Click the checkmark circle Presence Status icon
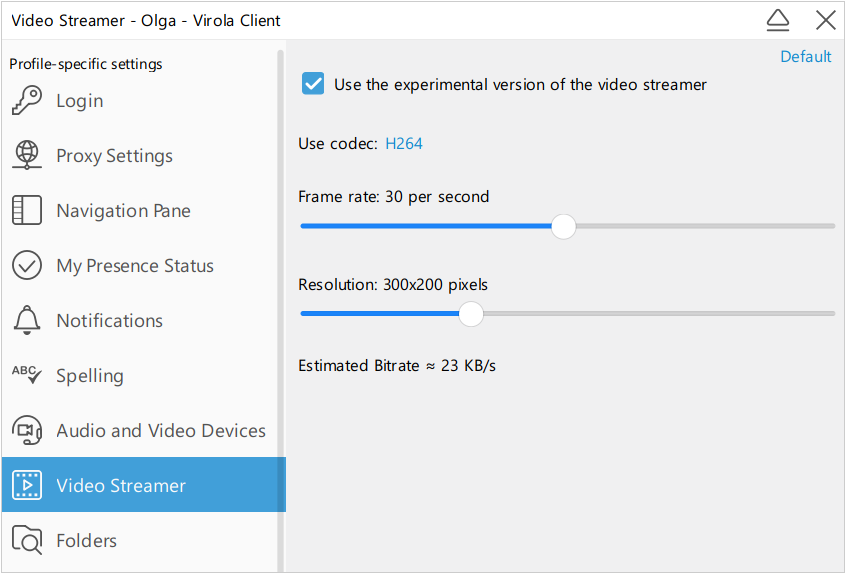846x574 pixels. pyautogui.click(x=27, y=266)
